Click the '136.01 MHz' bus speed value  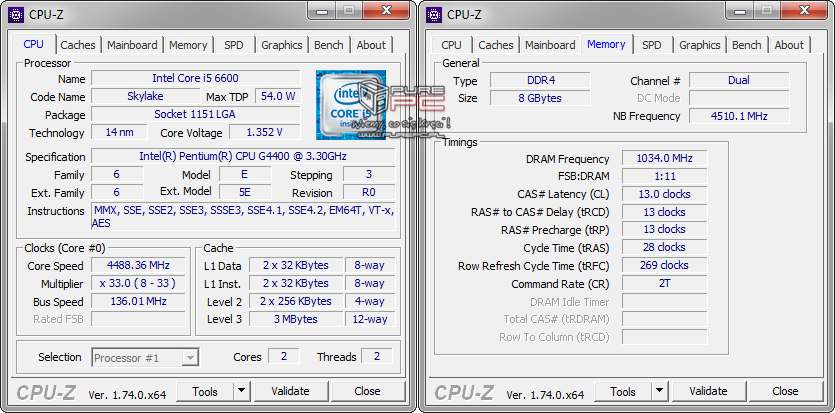[138, 301]
